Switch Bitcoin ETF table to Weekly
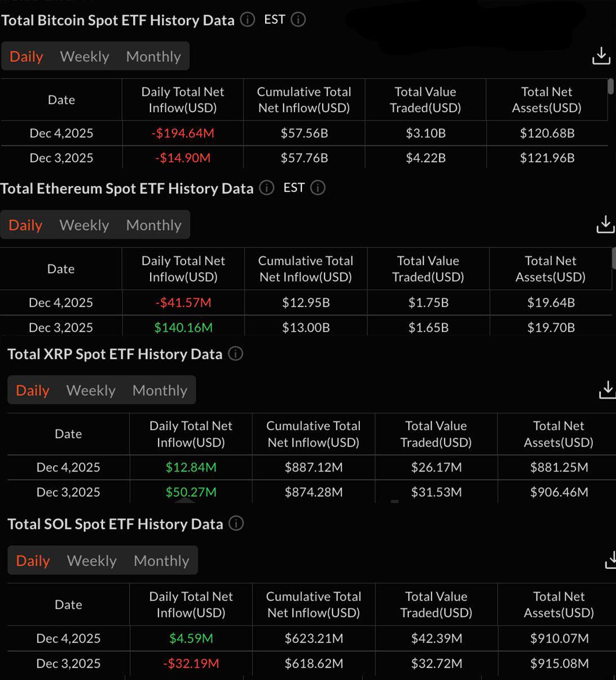 [x=85, y=56]
